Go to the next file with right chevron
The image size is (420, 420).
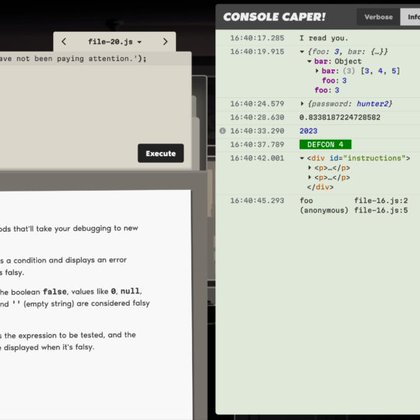(165, 42)
